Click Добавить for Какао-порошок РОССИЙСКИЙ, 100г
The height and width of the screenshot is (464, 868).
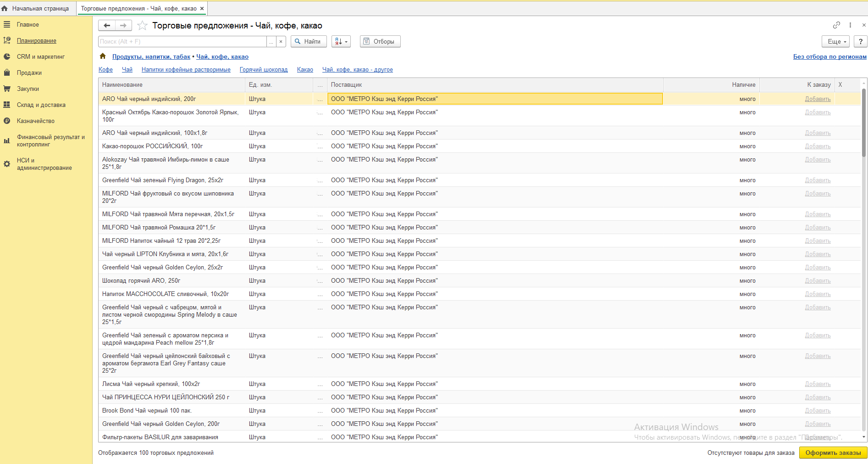pos(818,146)
